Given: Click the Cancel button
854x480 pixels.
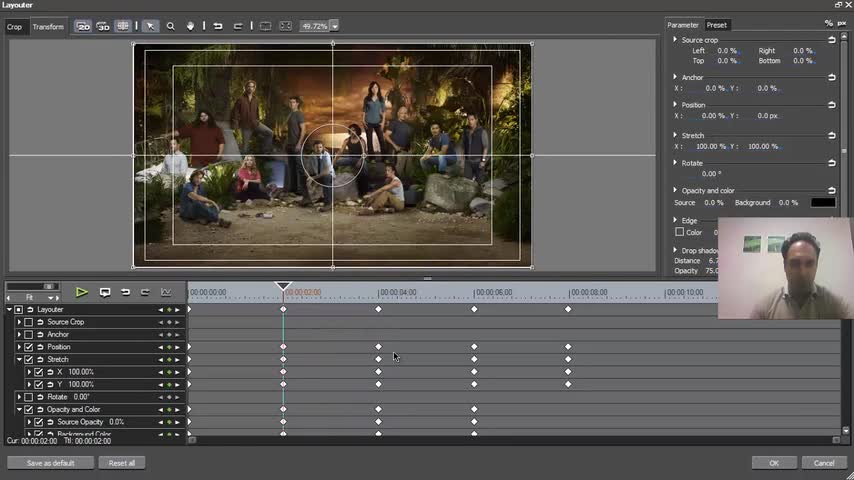Looking at the screenshot, I should tap(824, 463).
